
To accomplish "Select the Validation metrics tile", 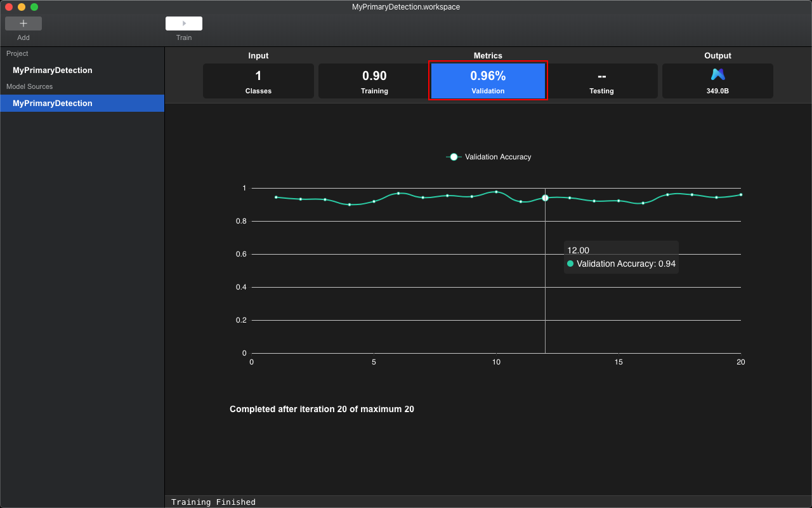I will pos(488,81).
